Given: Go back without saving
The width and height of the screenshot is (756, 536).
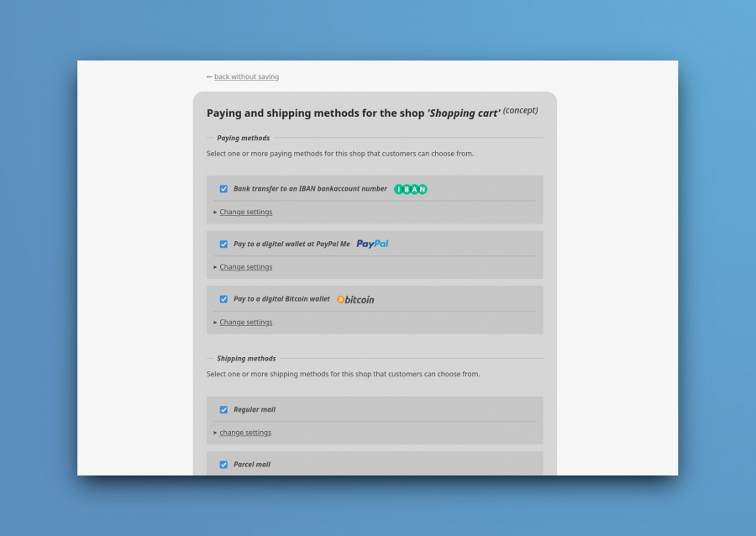Looking at the screenshot, I should point(246,76).
